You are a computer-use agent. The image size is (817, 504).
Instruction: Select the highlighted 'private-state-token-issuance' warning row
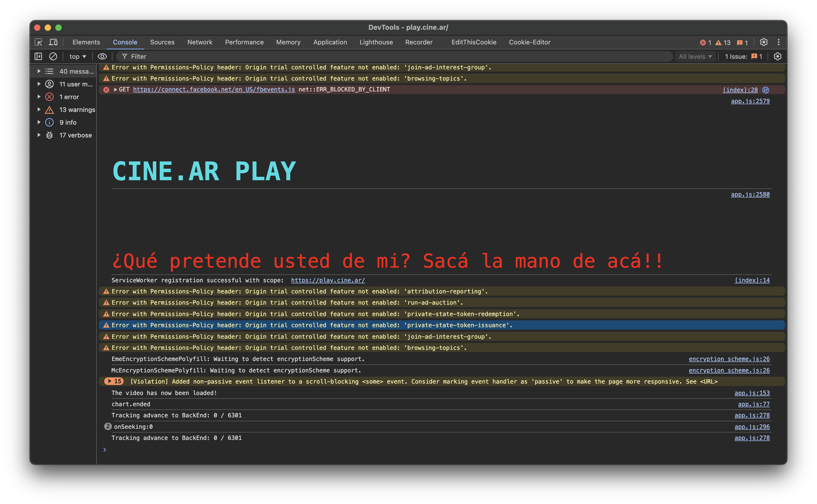[x=442, y=325]
